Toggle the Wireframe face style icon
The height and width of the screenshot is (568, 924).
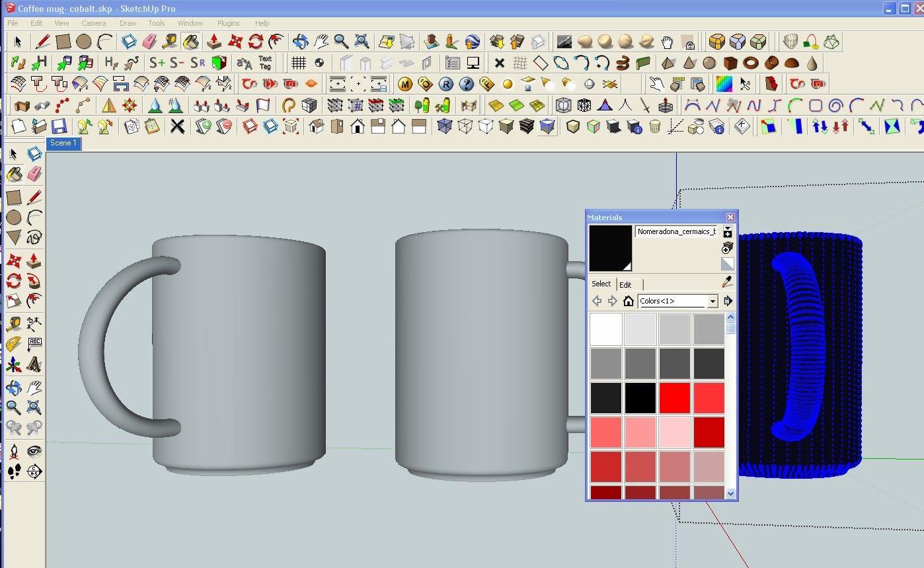[465, 126]
